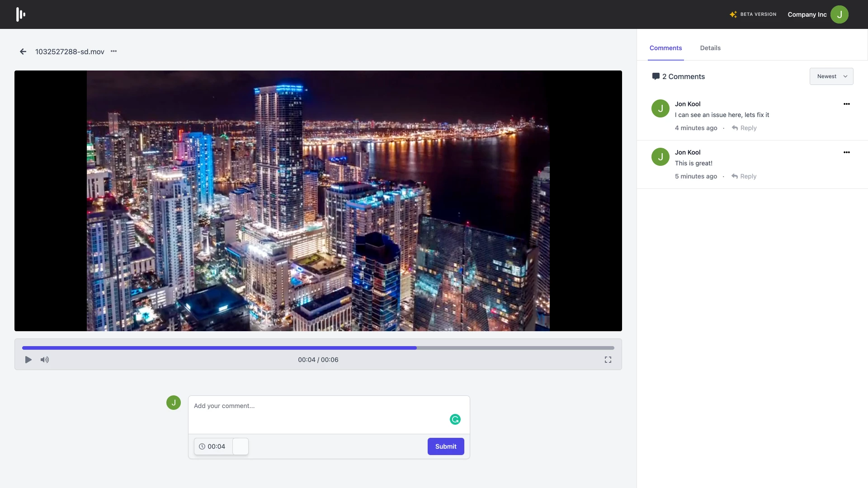Open the Newest sort dropdown
868x488 pixels.
click(831, 76)
